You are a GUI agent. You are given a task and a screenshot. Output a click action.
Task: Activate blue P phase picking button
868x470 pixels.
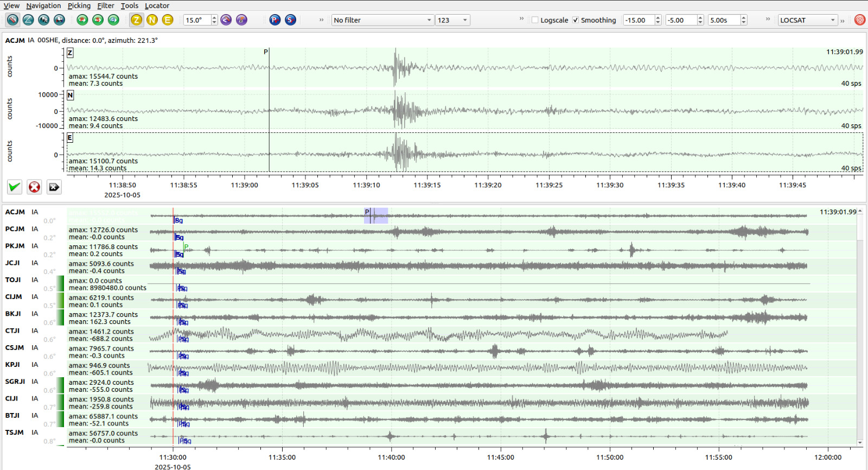275,20
